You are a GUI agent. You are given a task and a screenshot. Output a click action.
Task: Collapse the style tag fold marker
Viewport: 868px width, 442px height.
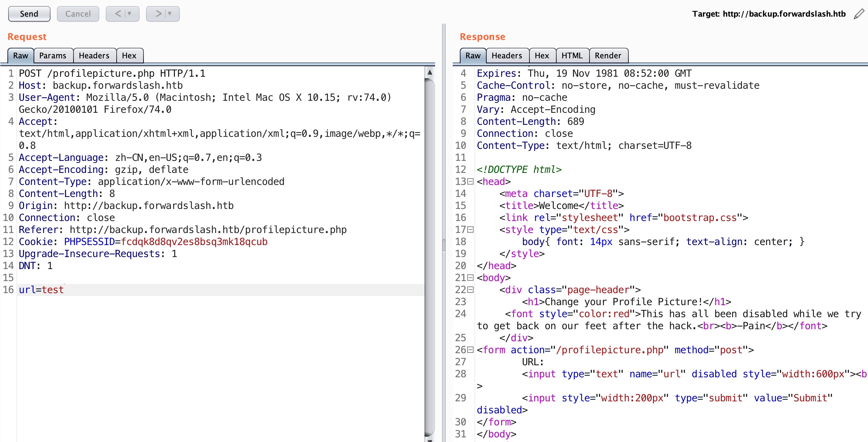click(x=470, y=230)
